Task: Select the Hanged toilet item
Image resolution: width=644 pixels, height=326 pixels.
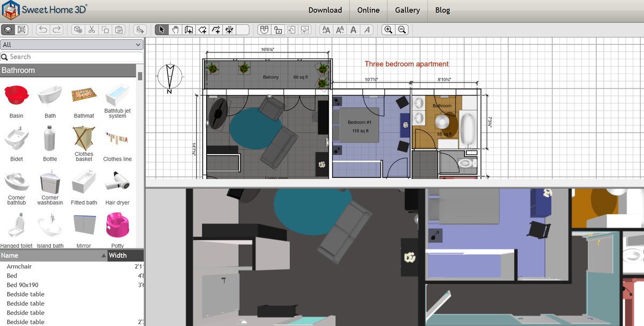Action: point(16,230)
